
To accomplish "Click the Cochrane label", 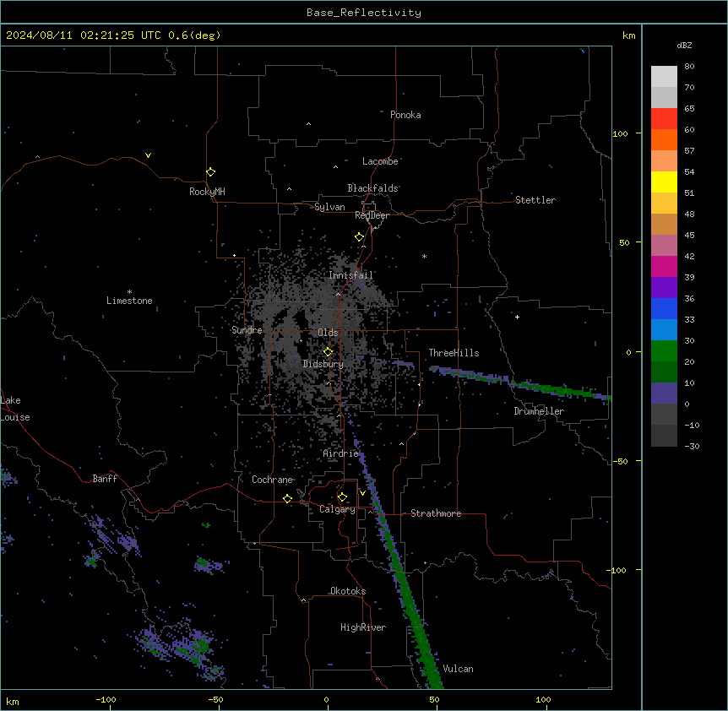I will 272,480.
